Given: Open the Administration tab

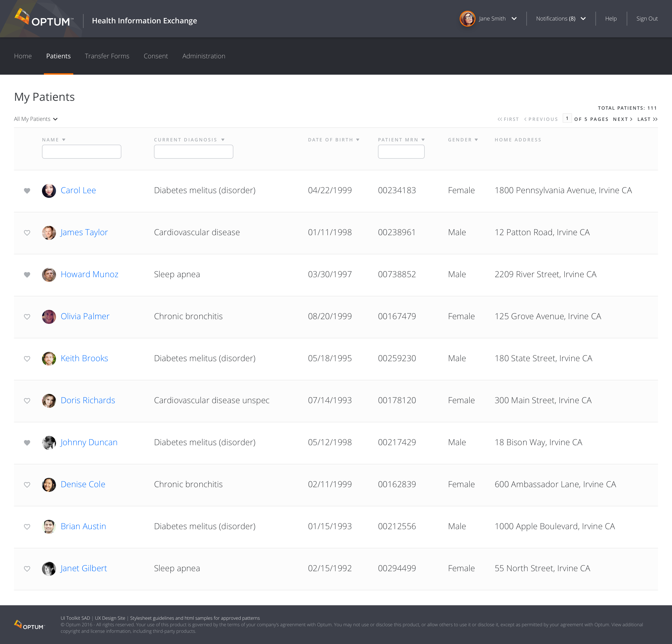Looking at the screenshot, I should [204, 56].
